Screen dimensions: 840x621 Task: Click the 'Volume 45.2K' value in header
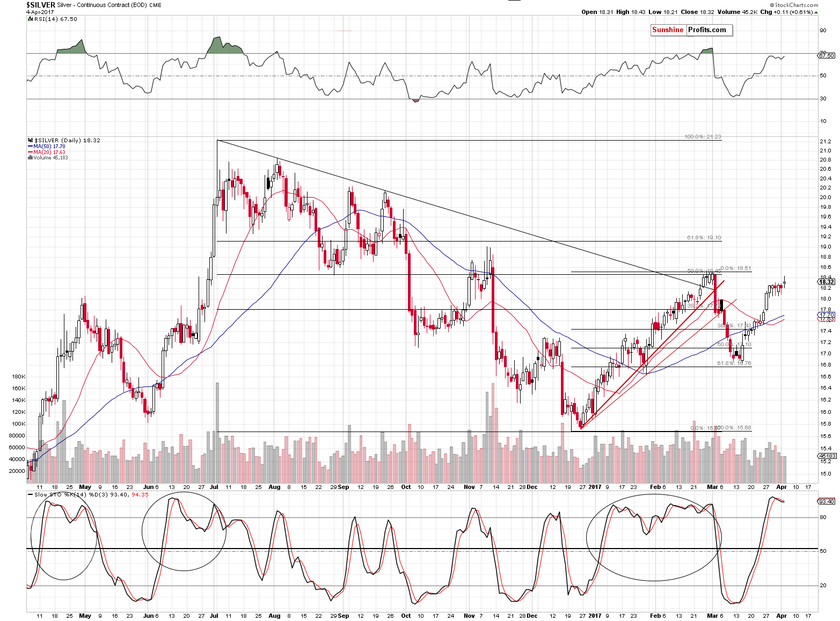click(737, 12)
